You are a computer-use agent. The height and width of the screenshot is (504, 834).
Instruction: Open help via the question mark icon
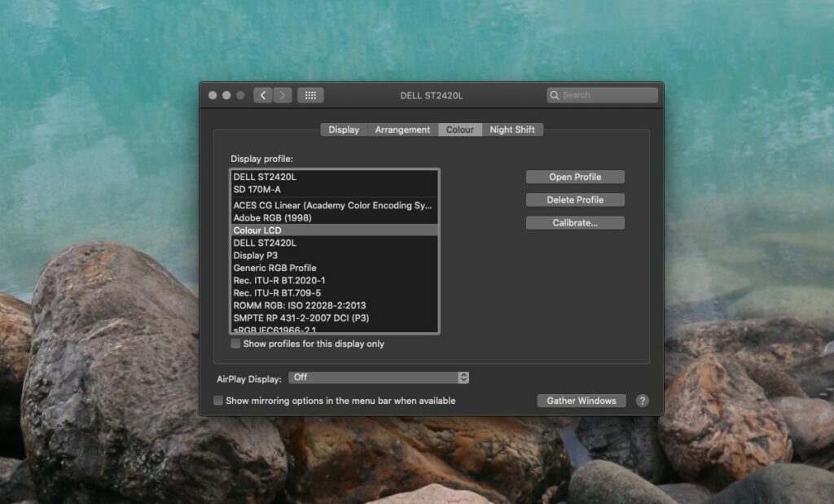[642, 400]
